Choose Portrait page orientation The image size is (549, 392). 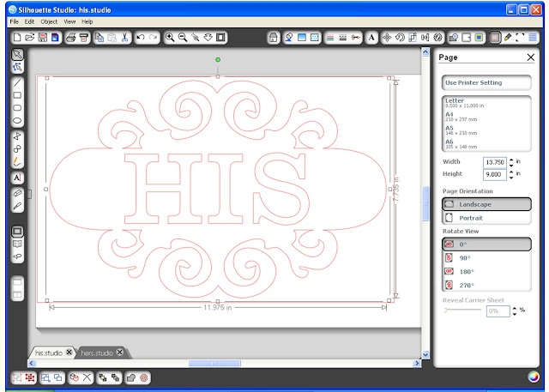[x=486, y=218]
